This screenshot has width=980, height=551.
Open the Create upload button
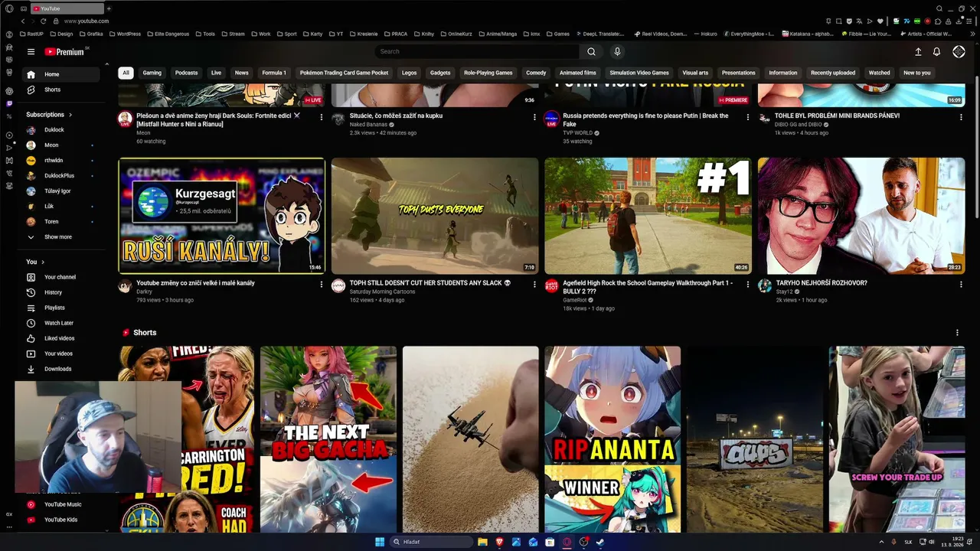(x=918, y=52)
